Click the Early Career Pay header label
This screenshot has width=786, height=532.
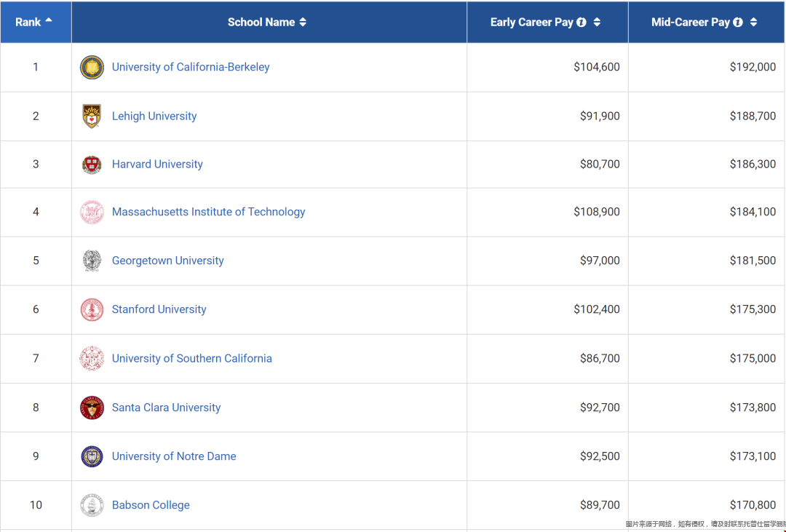531,22
